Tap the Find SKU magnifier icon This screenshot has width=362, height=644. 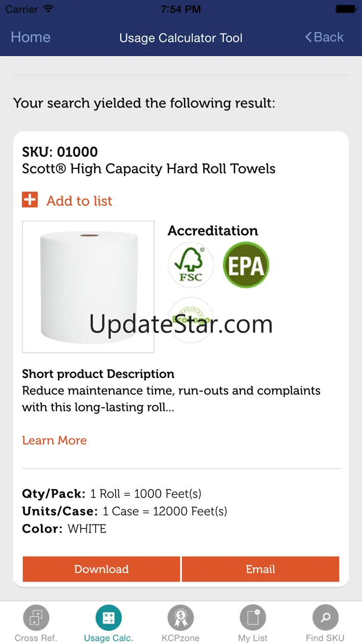(x=325, y=618)
